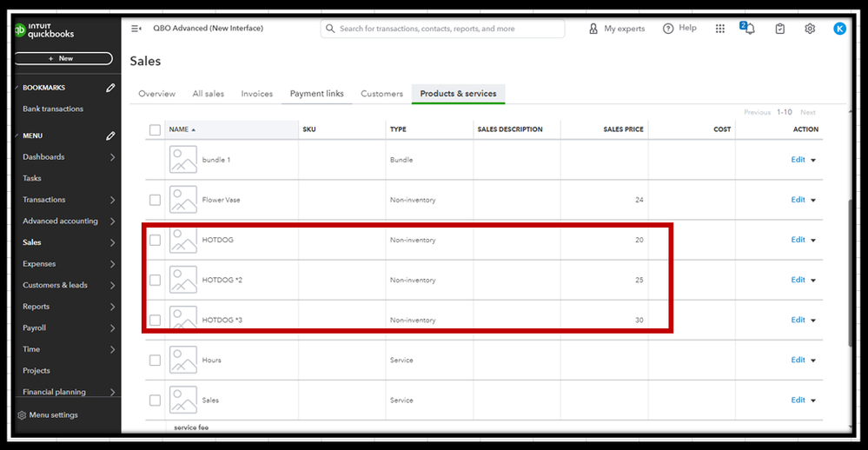Viewport: 868px width, 450px height.
Task: Select the Sales row checkbox
Action: point(155,400)
